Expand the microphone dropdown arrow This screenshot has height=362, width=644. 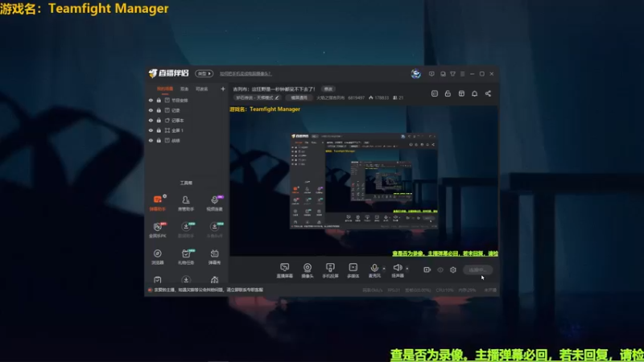[x=384, y=269]
